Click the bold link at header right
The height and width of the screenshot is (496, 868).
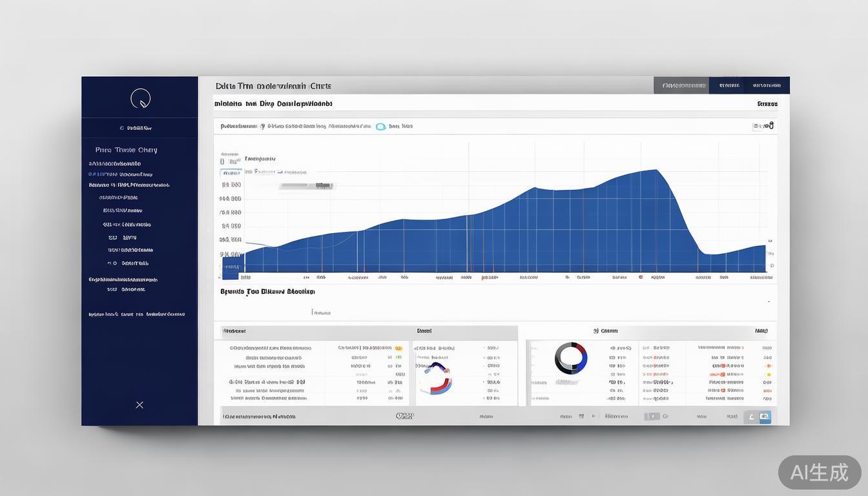coord(767,103)
